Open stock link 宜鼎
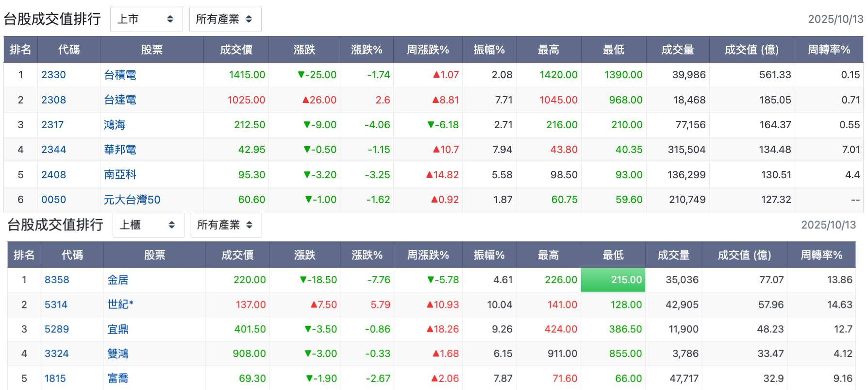 [118, 329]
